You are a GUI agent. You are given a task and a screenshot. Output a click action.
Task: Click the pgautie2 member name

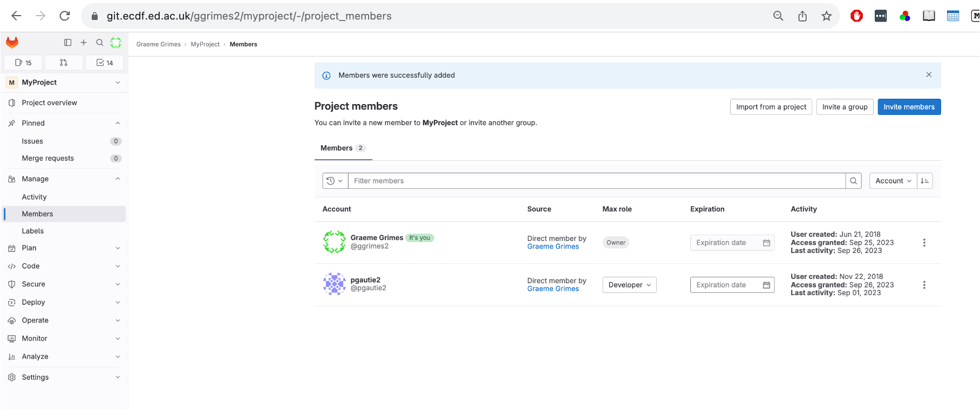[x=365, y=279]
